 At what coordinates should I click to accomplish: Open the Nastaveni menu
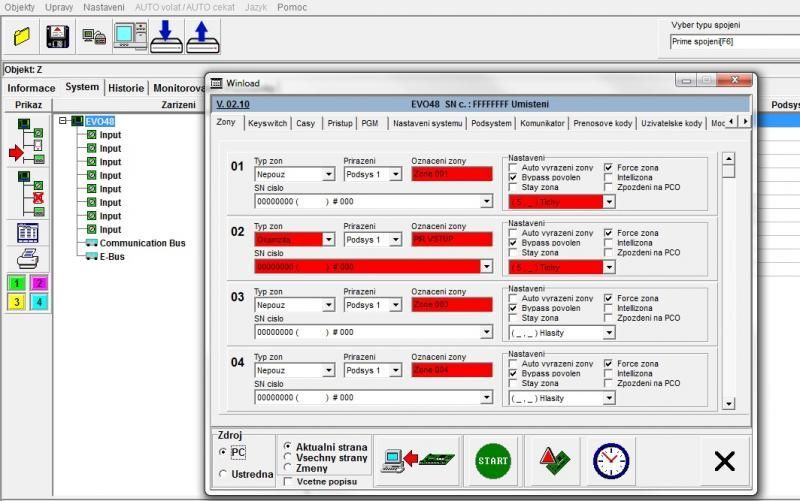[x=104, y=7]
